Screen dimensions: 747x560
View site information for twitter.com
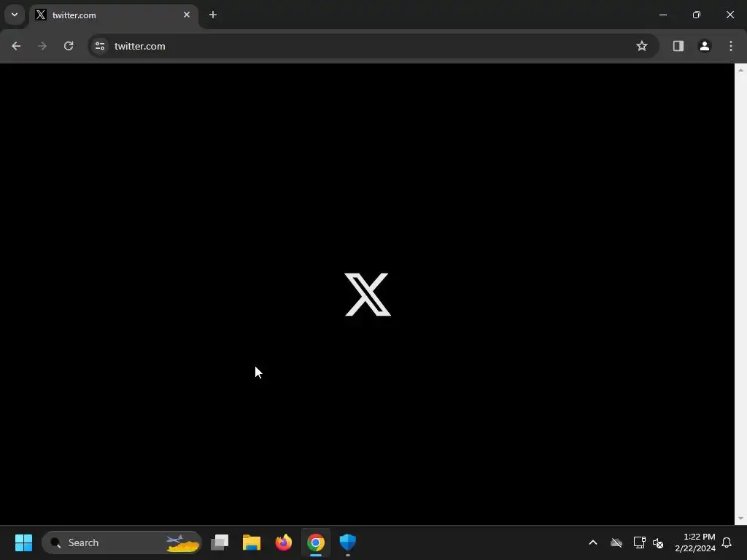coord(100,46)
